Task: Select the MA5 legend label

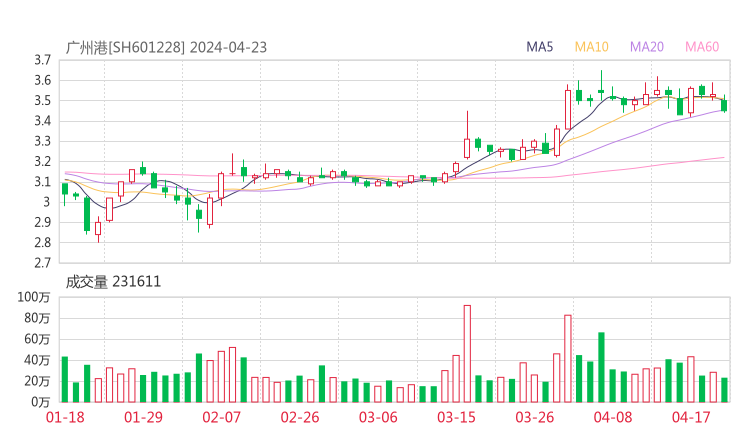Action: [539, 47]
